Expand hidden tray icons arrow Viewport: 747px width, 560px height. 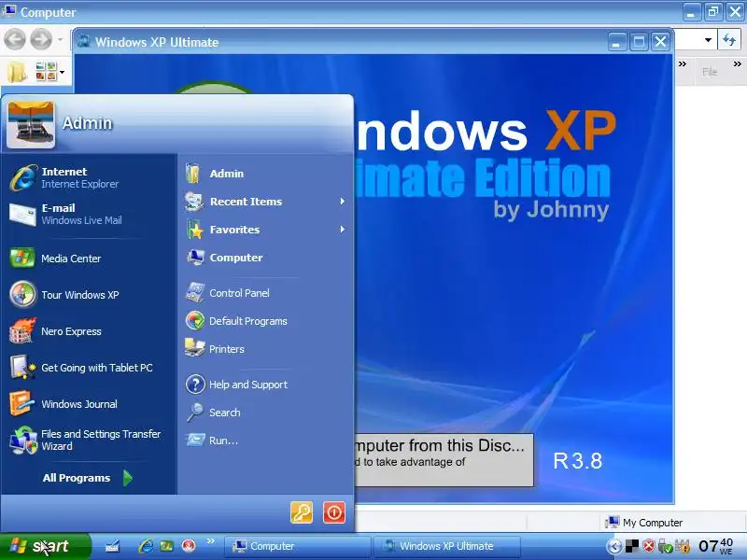click(614, 547)
